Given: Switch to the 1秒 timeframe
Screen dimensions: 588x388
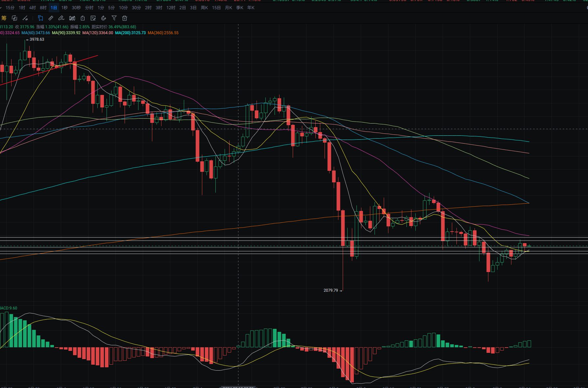Looking at the screenshot, I should click(64, 8).
